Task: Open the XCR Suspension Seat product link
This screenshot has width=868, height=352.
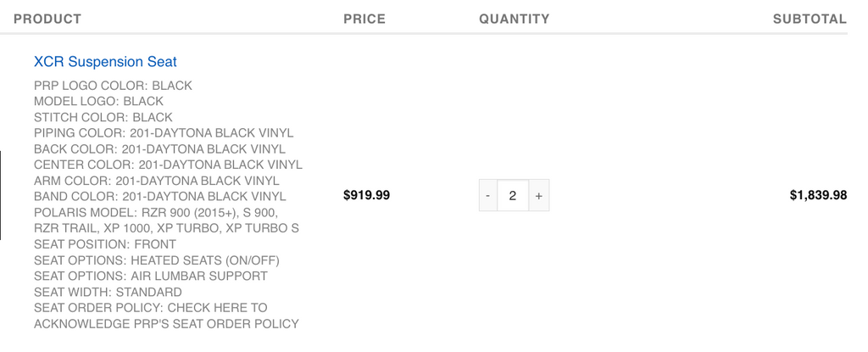Action: [x=105, y=62]
